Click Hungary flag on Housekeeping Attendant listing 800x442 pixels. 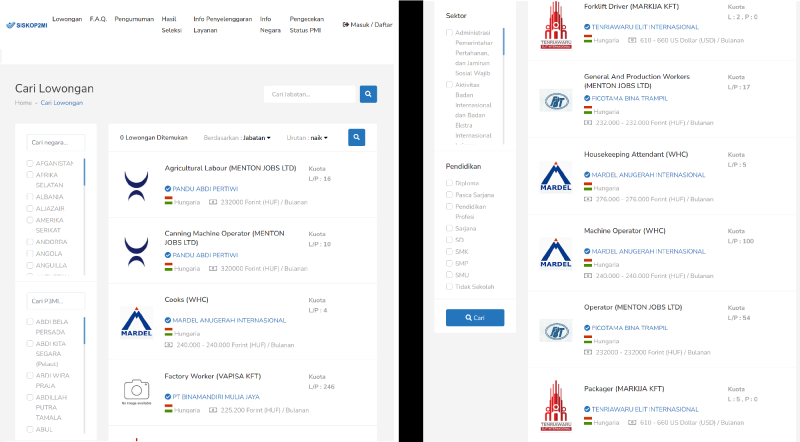588,187
